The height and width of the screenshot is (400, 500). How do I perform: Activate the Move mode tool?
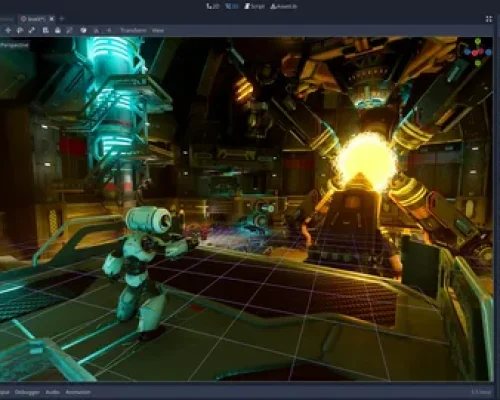[8, 30]
